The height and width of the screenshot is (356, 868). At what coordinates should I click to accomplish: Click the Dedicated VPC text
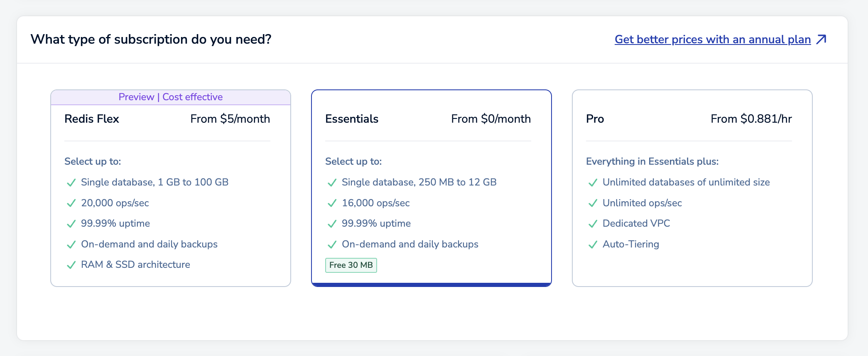pyautogui.click(x=636, y=223)
